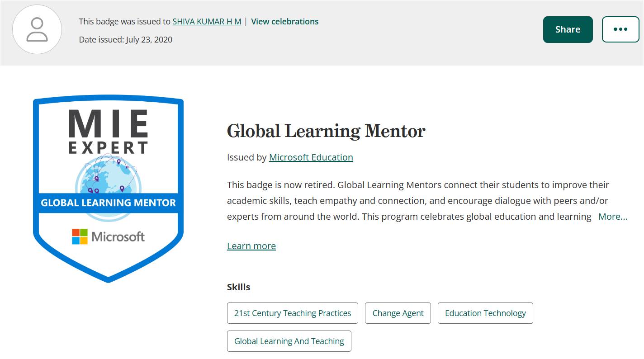Expand description with More… link
The image size is (644, 359).
click(613, 217)
